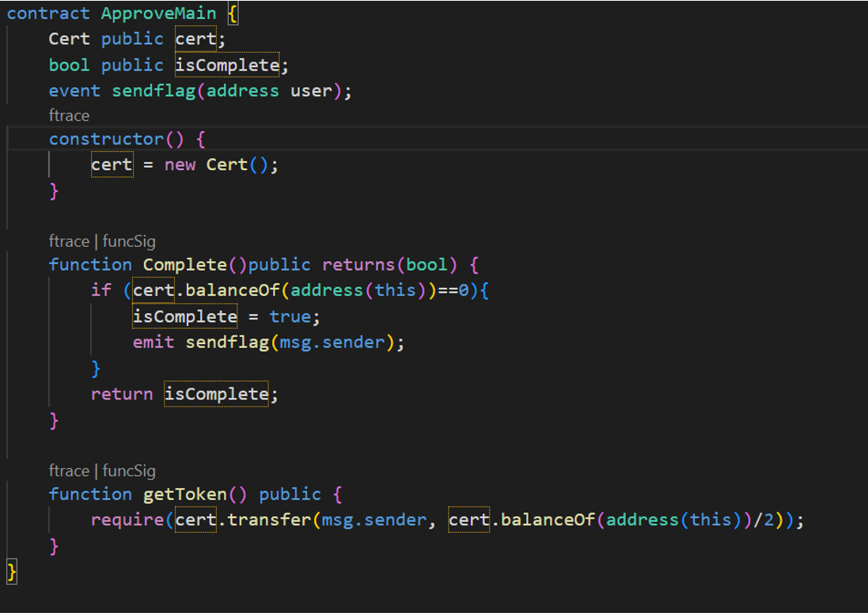Click funcSig lens above the getToken function
This screenshot has width=868, height=613.
[x=129, y=471]
